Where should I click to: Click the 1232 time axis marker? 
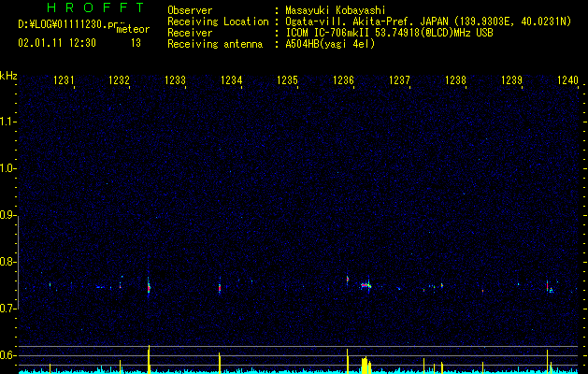coord(119,79)
